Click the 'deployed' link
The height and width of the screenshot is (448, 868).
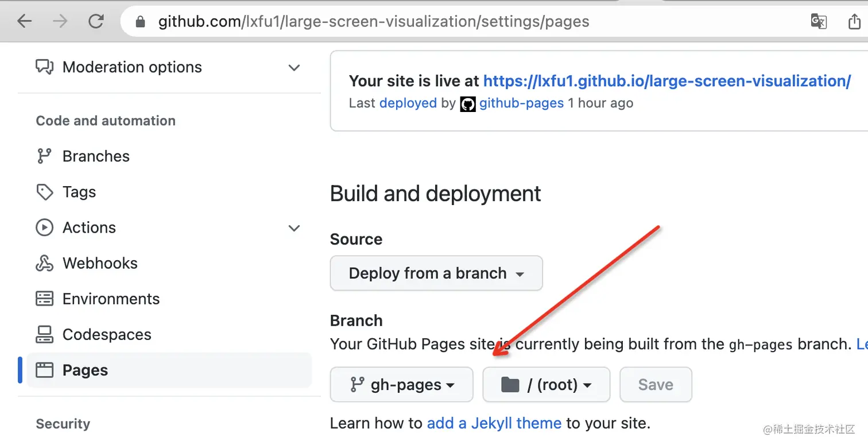[408, 103]
